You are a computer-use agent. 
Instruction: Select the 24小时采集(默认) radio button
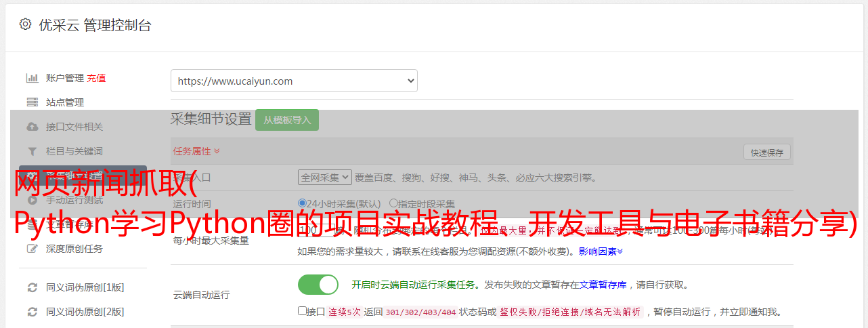(303, 203)
